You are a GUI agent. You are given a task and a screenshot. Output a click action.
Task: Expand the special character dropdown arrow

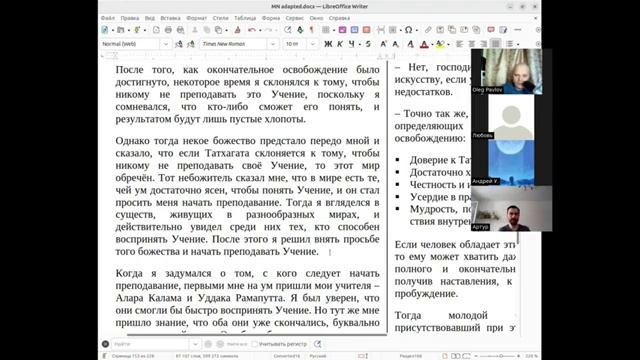[x=416, y=30]
